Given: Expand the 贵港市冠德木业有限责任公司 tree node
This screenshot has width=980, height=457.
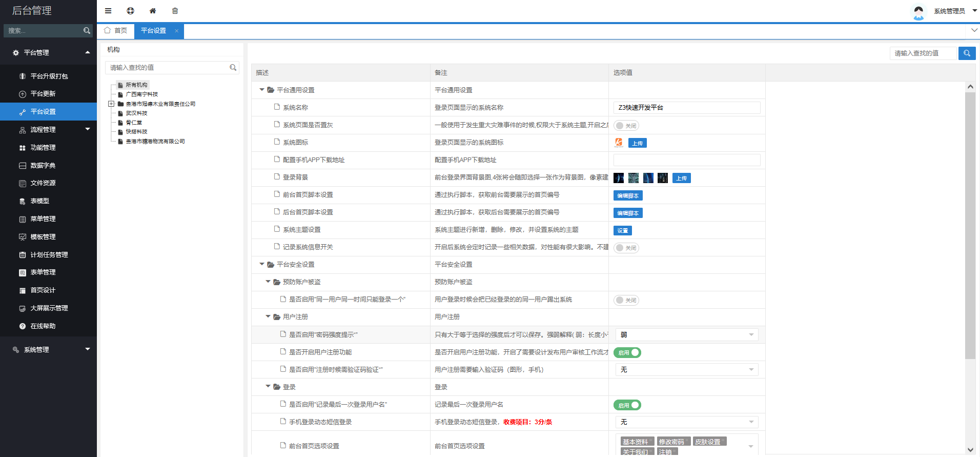Looking at the screenshot, I should [111, 104].
